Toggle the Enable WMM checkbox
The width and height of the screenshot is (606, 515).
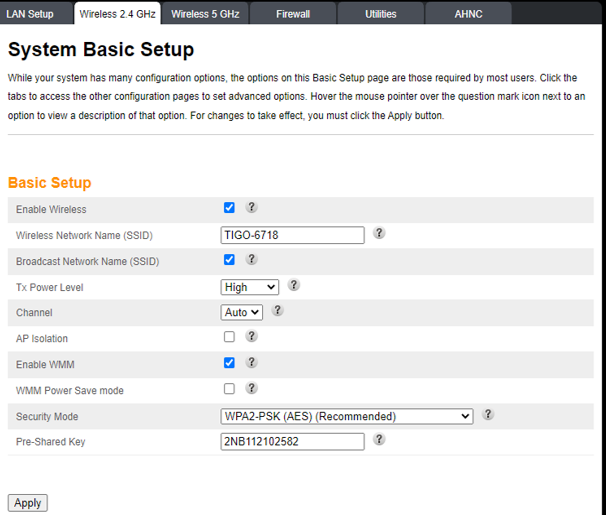(229, 363)
